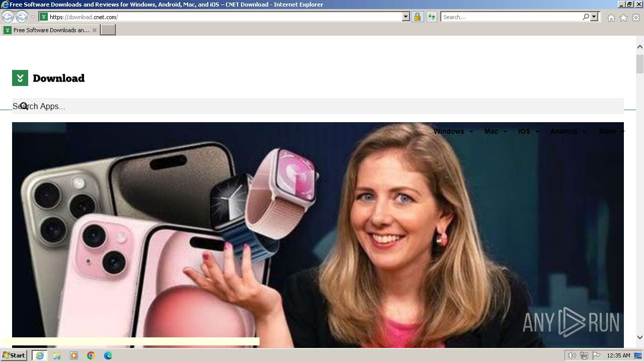
Task: Open the Android category menu
Action: pos(568,131)
